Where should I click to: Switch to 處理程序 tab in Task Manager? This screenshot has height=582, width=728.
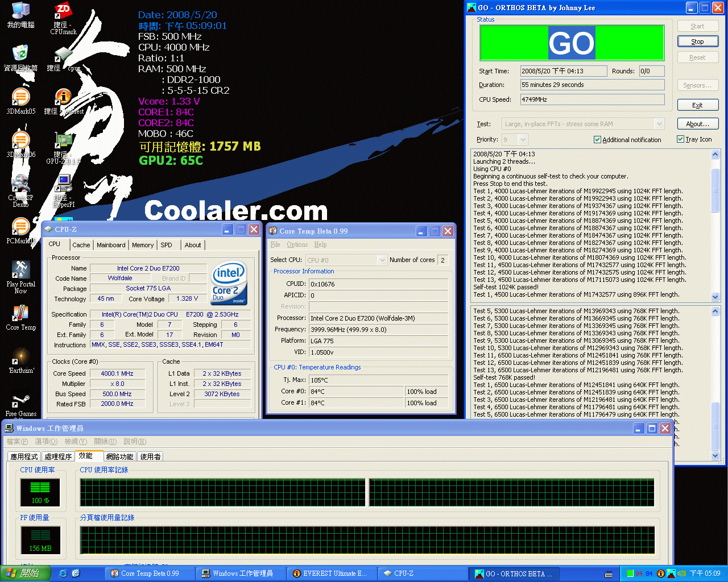point(58,456)
